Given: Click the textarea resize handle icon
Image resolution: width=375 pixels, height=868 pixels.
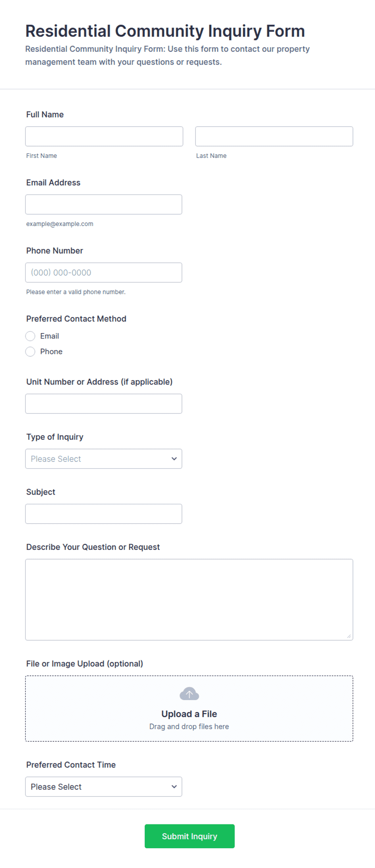Looking at the screenshot, I should pos(349,636).
